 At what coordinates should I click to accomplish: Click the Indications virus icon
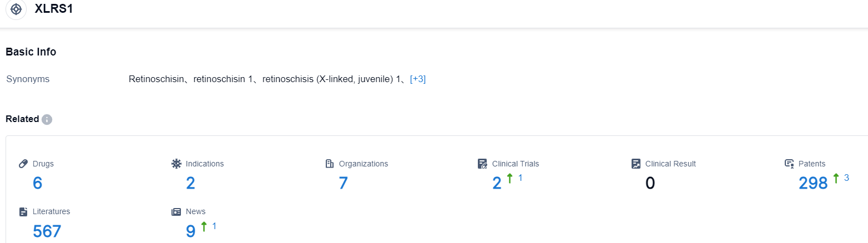coord(176,164)
